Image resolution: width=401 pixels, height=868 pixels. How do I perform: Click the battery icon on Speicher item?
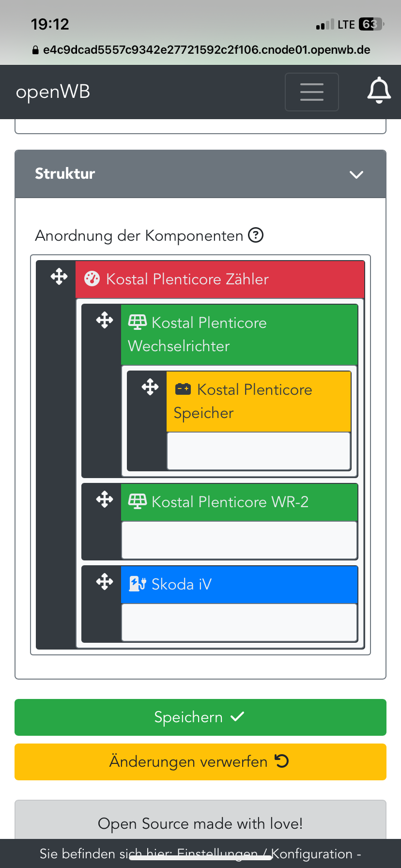pyautogui.click(x=183, y=388)
